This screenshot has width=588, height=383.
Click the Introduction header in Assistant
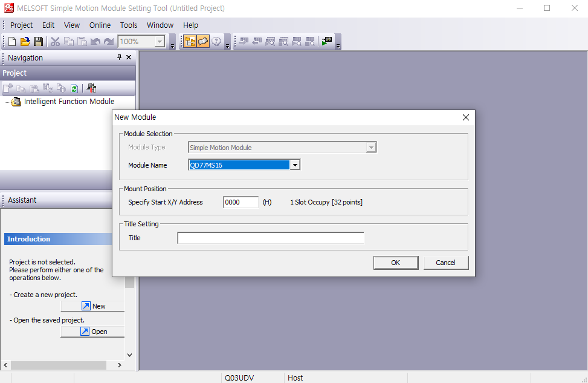[x=58, y=239]
